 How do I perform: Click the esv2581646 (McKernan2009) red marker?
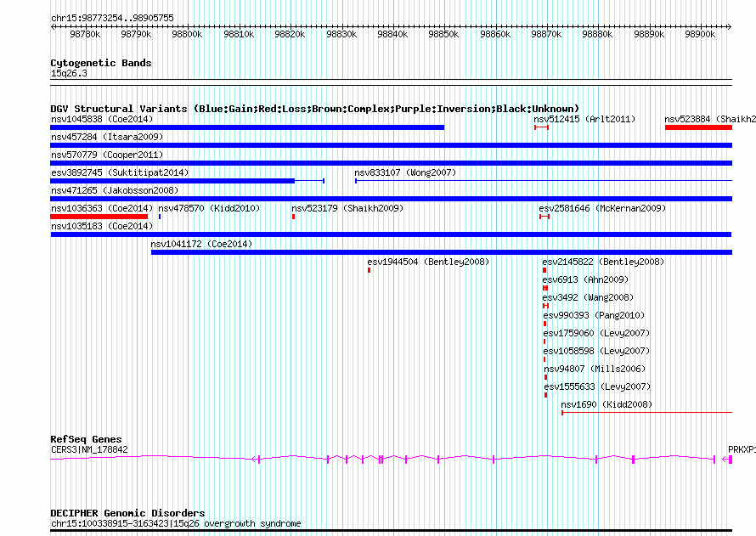pyautogui.click(x=544, y=217)
